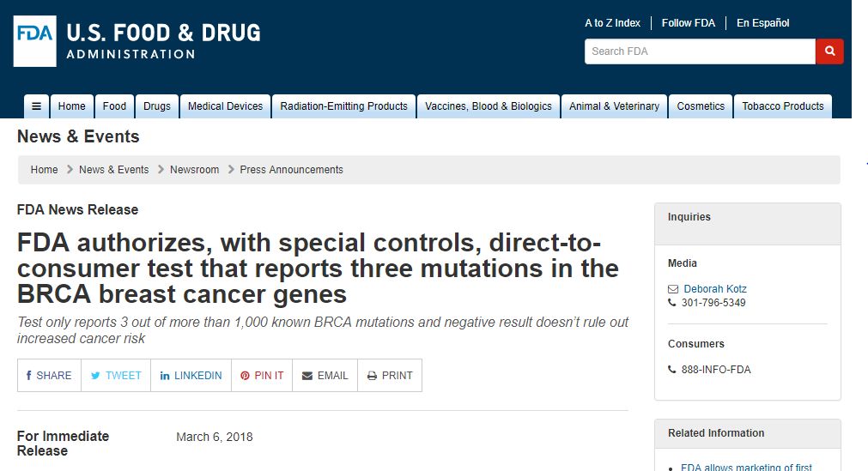Click the Follow FDA link
The height and width of the screenshot is (471, 868).
(x=688, y=23)
